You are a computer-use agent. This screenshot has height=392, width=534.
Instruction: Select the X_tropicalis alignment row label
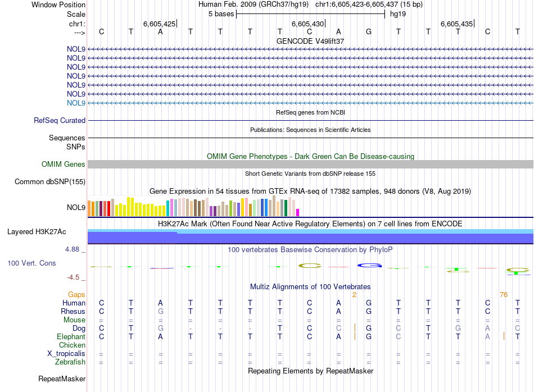[66, 354]
